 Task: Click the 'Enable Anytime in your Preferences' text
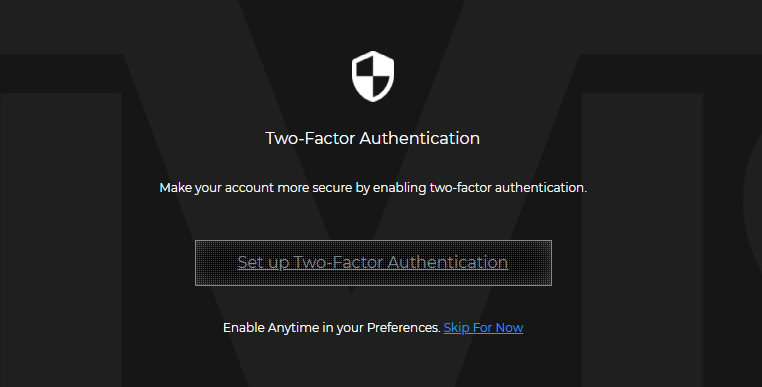coord(332,328)
